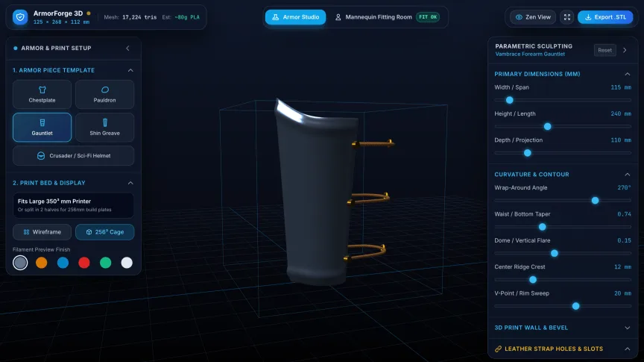
Task: Choose the Shin Greave template
Action: [105, 127]
